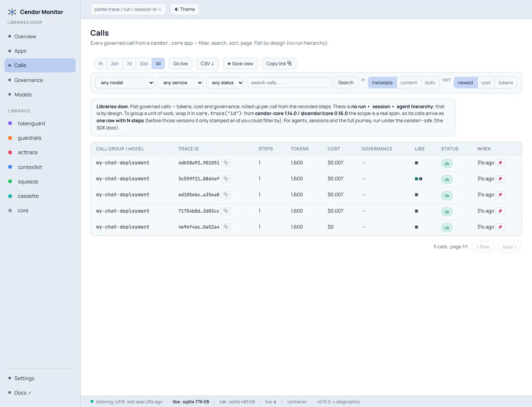
Task: Toggle Go live mode
Action: tap(180, 63)
